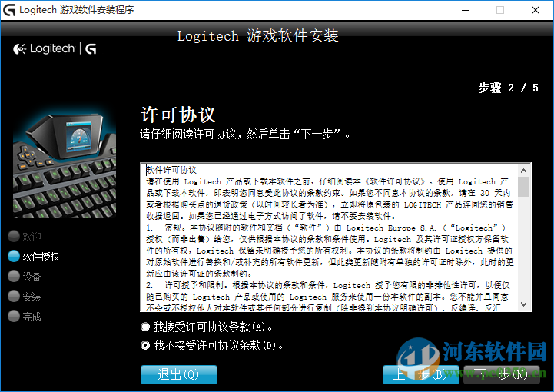This screenshot has height=392, width=554.
Task: Click the 上一步(B) back button
Action: (x=421, y=374)
